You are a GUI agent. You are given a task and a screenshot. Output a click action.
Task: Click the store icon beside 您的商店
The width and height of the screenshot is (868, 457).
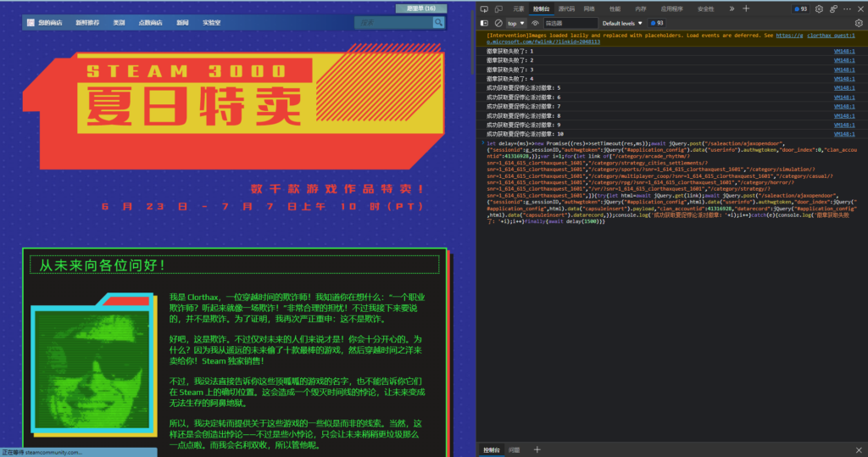[31, 23]
